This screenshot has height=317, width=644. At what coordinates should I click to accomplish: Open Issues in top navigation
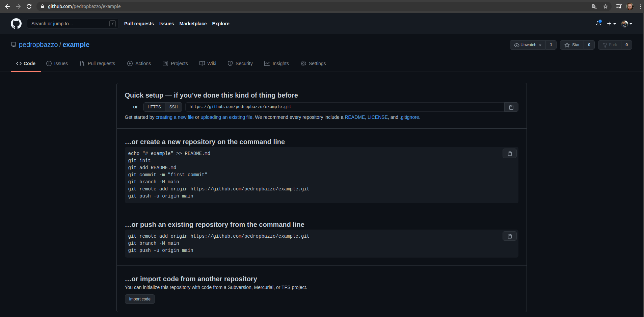(167, 24)
